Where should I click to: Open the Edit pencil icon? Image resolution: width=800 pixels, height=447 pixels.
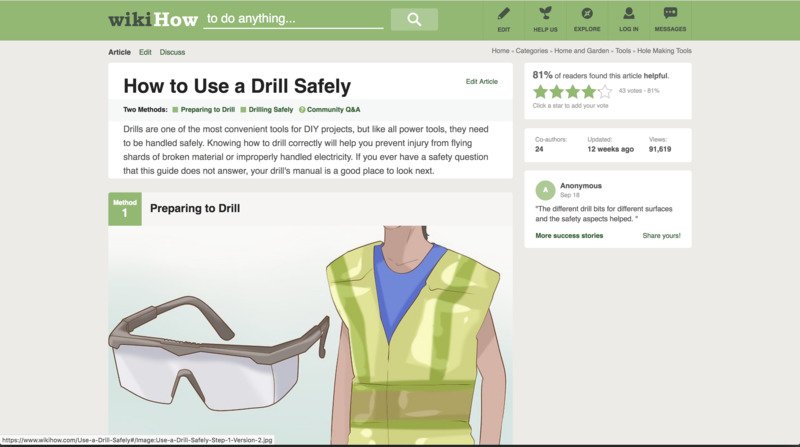point(504,14)
